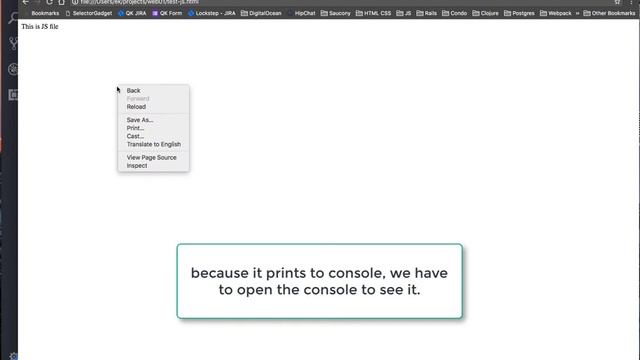Open Saucony bookmark folder
The height and width of the screenshot is (360, 640).
(x=336, y=13)
